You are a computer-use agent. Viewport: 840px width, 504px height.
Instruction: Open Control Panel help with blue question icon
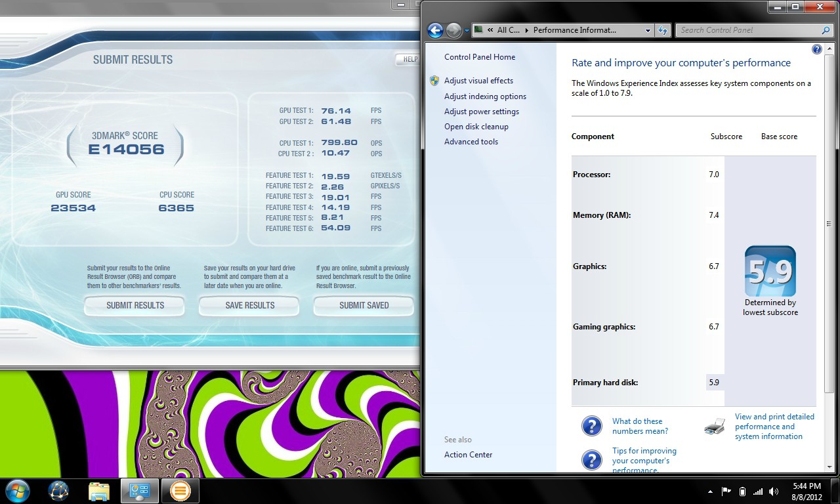(x=817, y=49)
